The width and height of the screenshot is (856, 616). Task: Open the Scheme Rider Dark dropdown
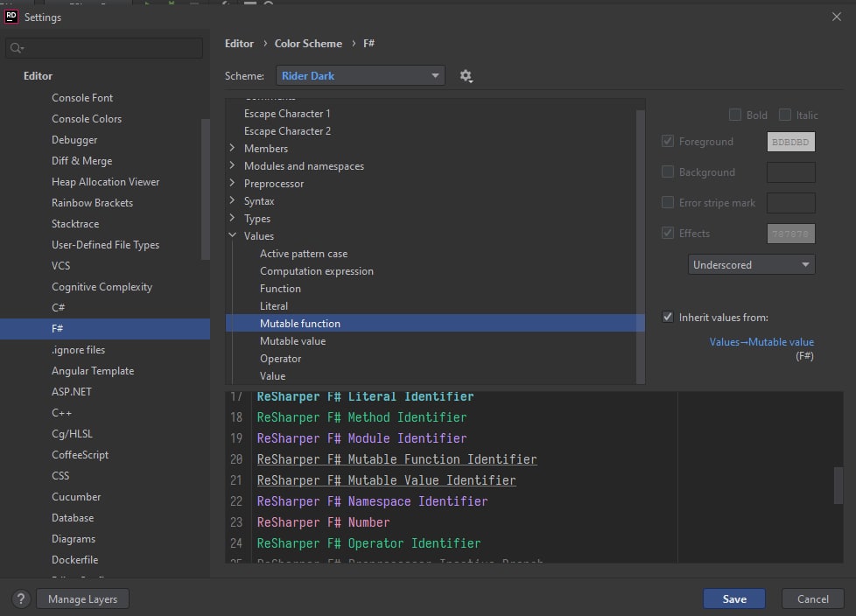pyautogui.click(x=361, y=75)
